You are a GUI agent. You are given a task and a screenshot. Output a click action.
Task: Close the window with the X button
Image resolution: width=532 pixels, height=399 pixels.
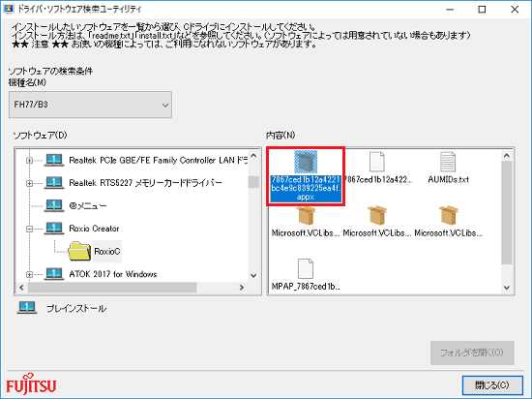click(515, 9)
